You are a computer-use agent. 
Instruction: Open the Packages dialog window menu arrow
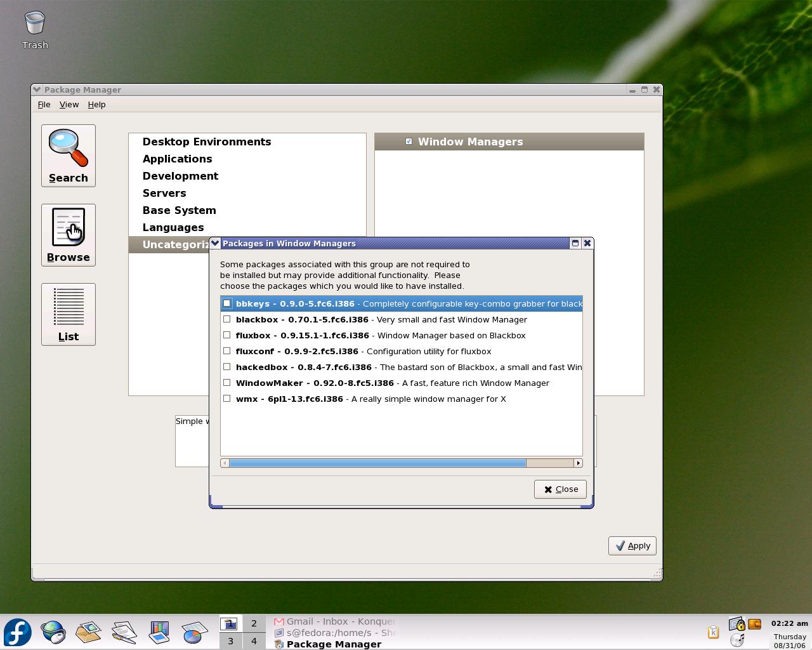pyautogui.click(x=215, y=243)
